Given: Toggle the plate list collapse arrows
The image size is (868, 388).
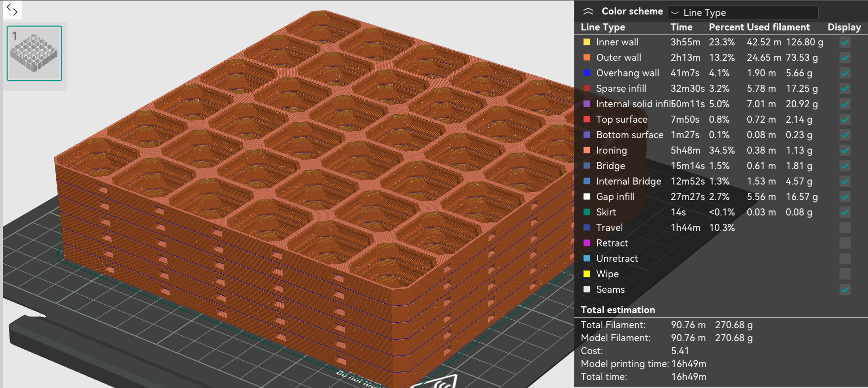Looking at the screenshot, I should click(12, 9).
